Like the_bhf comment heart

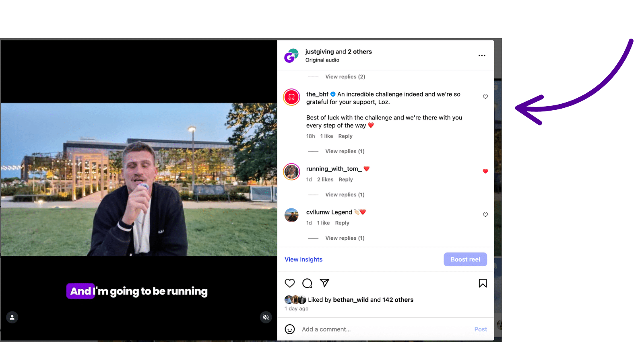(x=485, y=97)
